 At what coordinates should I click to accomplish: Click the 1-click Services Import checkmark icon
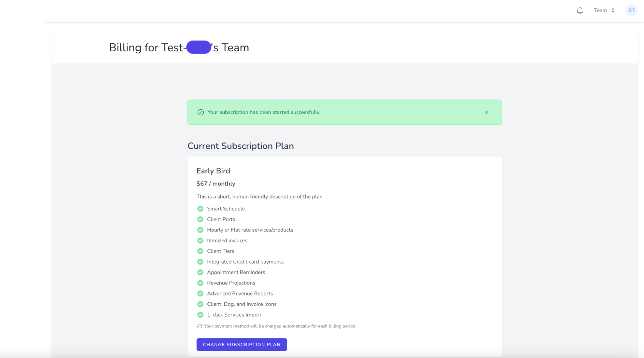tap(200, 315)
